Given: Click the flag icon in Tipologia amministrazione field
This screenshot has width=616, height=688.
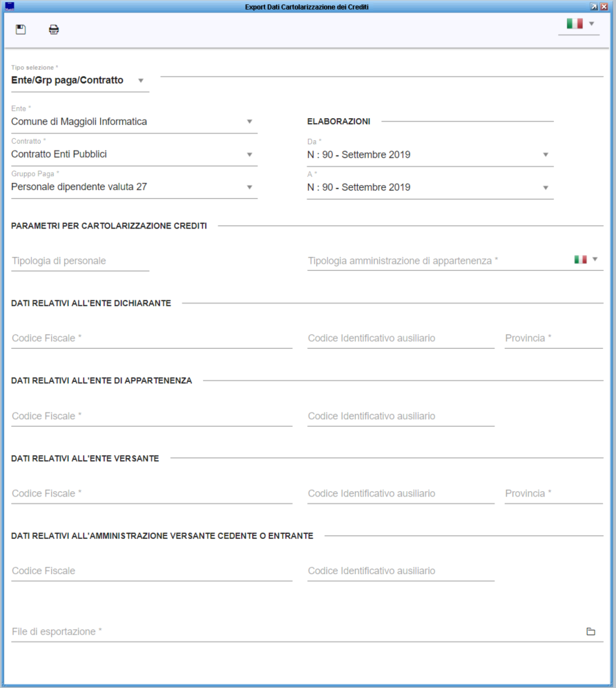Looking at the screenshot, I should [x=581, y=259].
